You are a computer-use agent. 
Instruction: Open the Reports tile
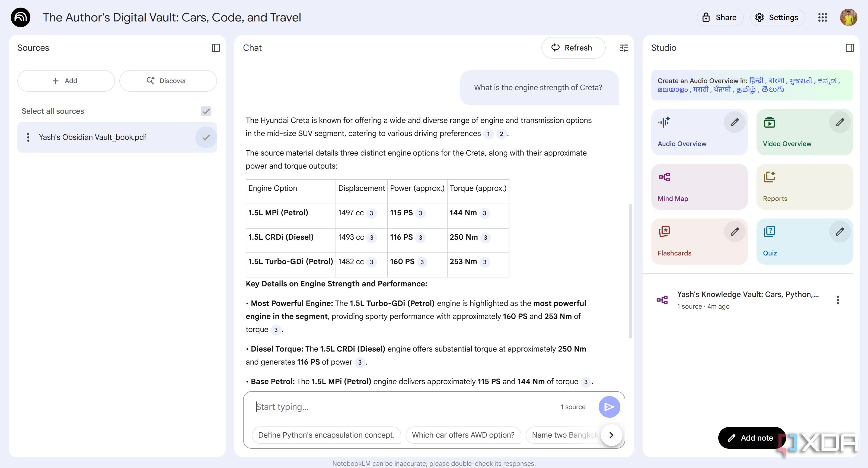804,187
